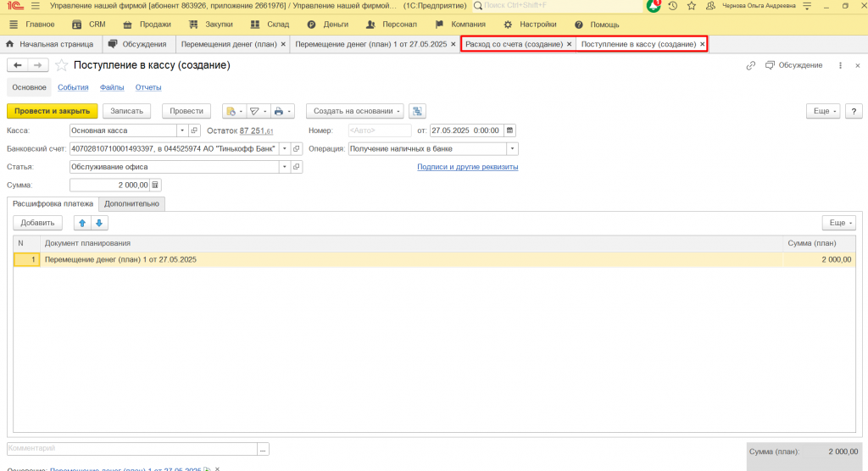Open the Главное menu section
868x471 pixels.
[x=32, y=25]
